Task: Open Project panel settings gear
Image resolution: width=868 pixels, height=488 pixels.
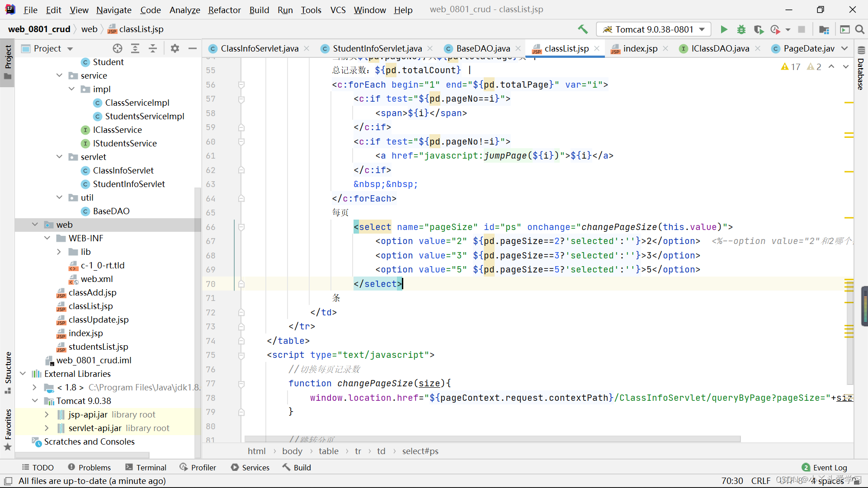Action: [x=175, y=48]
